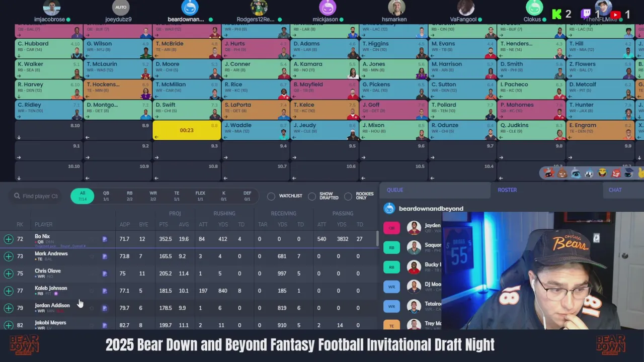Screen dimensions: 644x362
Task: Open the S. LaPorta draft board card
Action: [256, 110]
